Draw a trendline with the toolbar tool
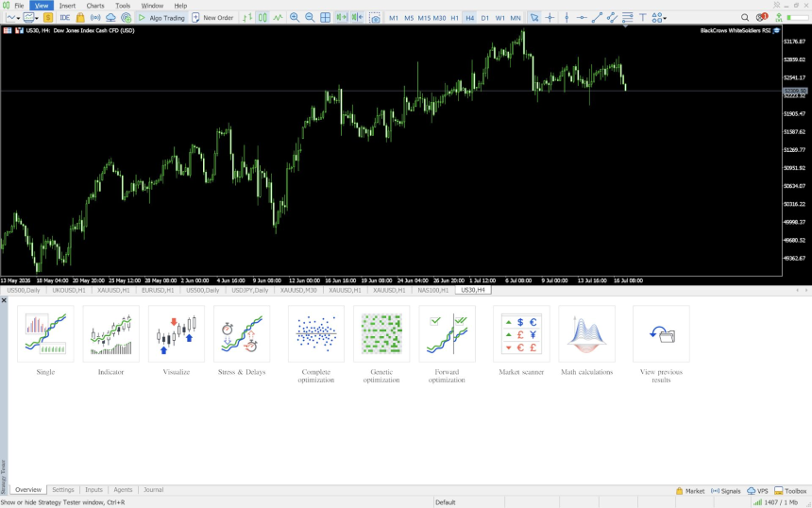The image size is (812, 508). pyautogui.click(x=597, y=18)
